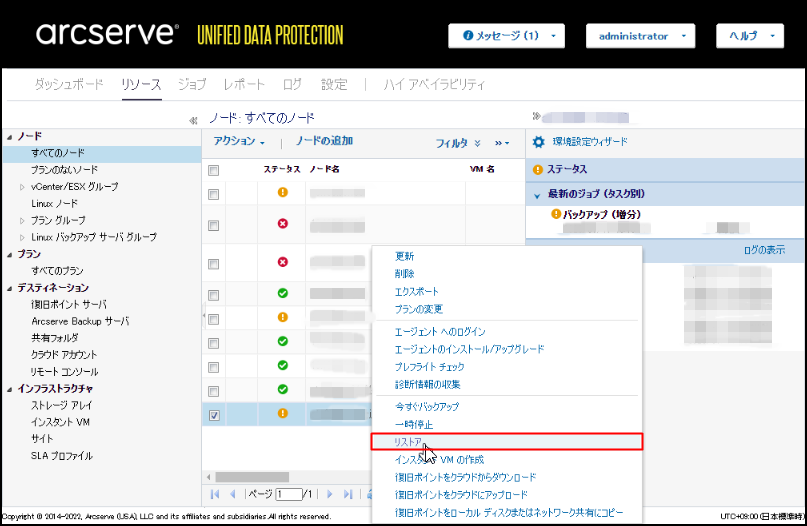Click the page number input field
This screenshot has height=526, width=807.
point(289,495)
